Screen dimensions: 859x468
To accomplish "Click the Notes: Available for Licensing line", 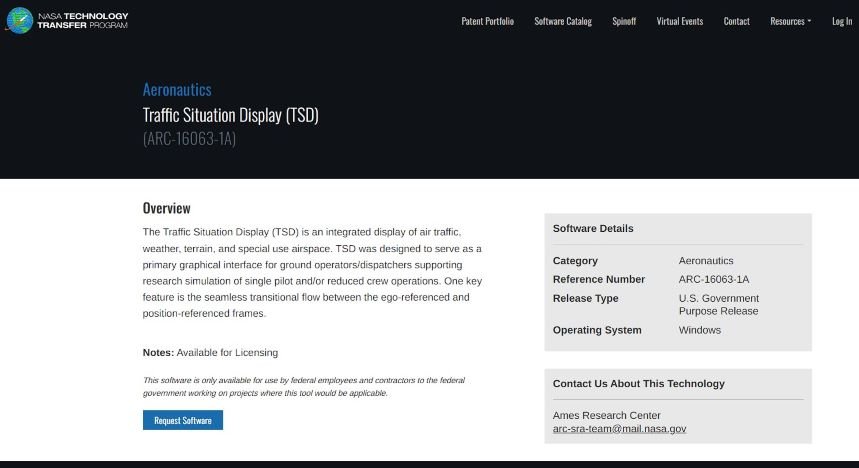I will coord(210,353).
